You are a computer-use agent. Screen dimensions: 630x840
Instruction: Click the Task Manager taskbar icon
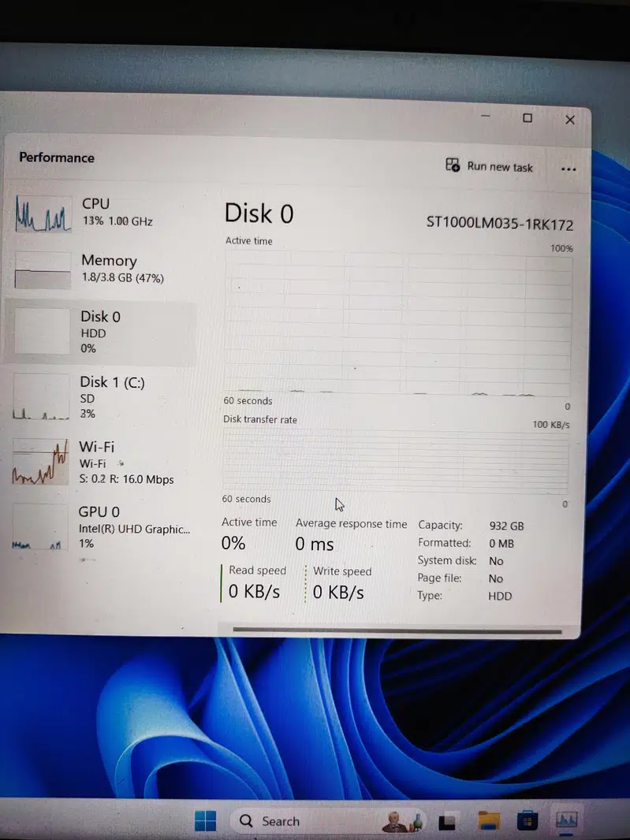[566, 821]
